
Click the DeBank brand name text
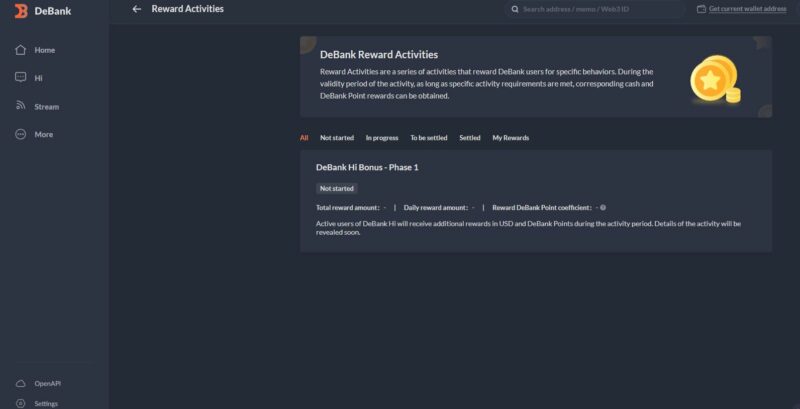tap(53, 11)
